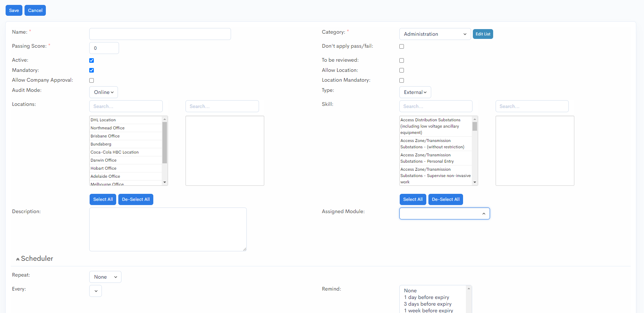The width and height of the screenshot is (644, 313).
Task: Click Remind list scroll up arrow
Action: pyautogui.click(x=469, y=288)
